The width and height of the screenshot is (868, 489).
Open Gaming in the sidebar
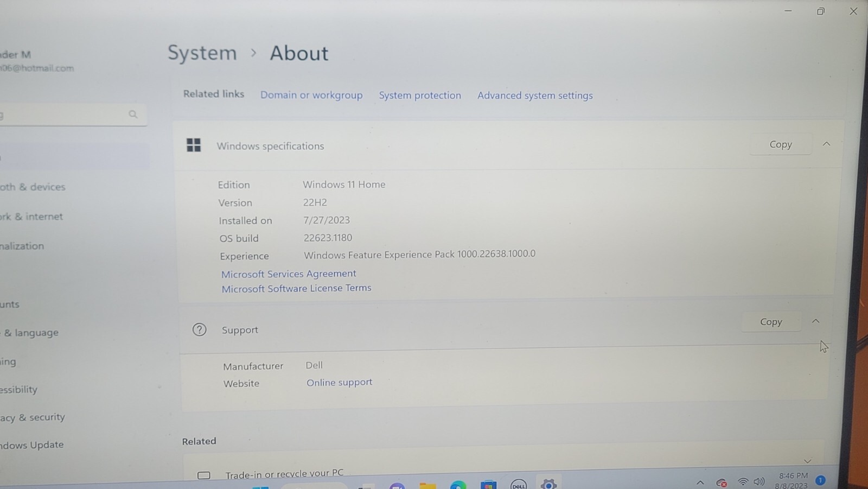pyautogui.click(x=8, y=361)
